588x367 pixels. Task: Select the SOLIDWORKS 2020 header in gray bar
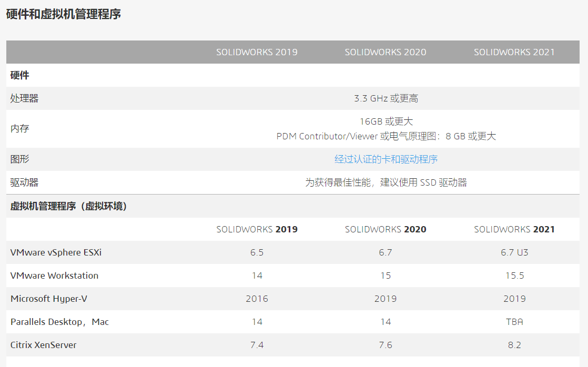(386, 52)
